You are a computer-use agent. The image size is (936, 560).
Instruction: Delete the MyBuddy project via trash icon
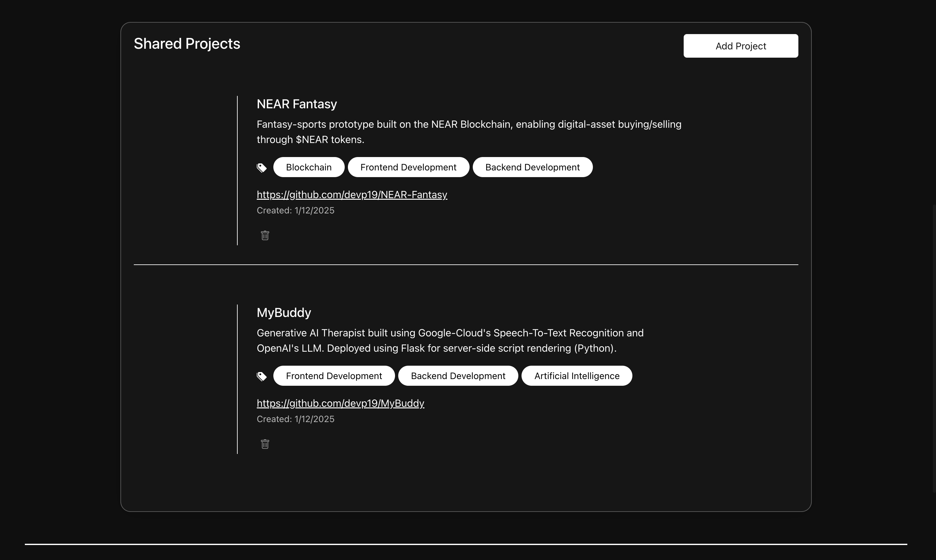(x=265, y=444)
